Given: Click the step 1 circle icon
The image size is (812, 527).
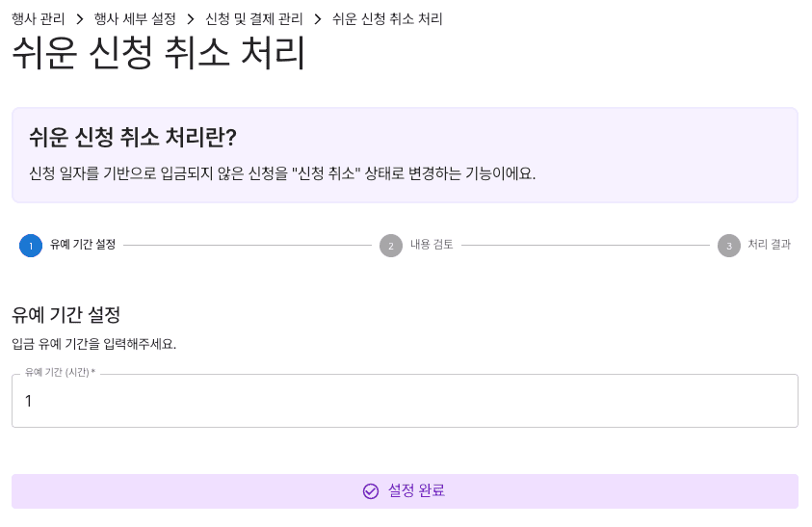Looking at the screenshot, I should point(31,246).
